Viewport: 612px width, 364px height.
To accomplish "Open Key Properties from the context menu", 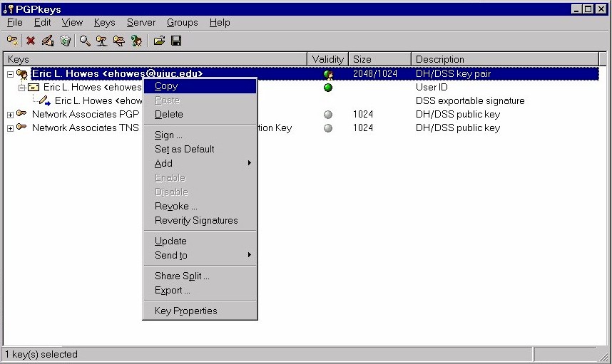I will 200,311.
